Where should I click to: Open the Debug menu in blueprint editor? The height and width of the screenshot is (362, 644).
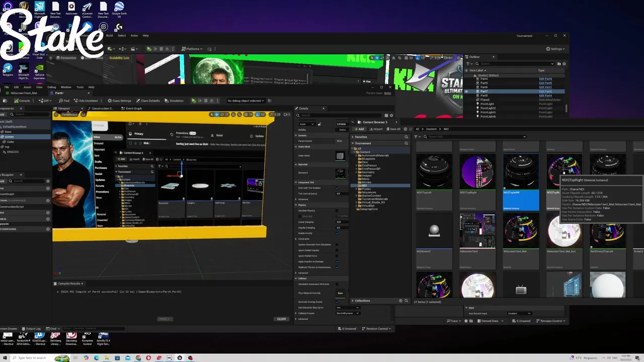[51, 87]
